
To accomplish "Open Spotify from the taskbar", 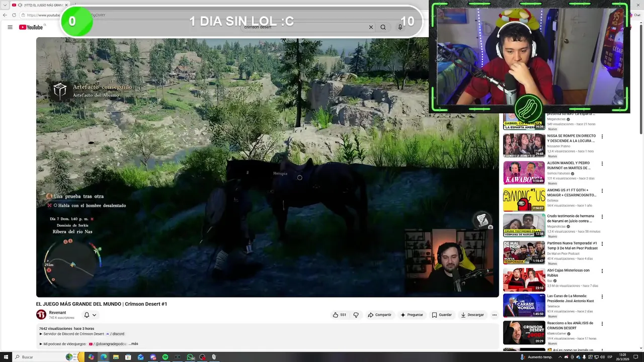I will 165,357.
